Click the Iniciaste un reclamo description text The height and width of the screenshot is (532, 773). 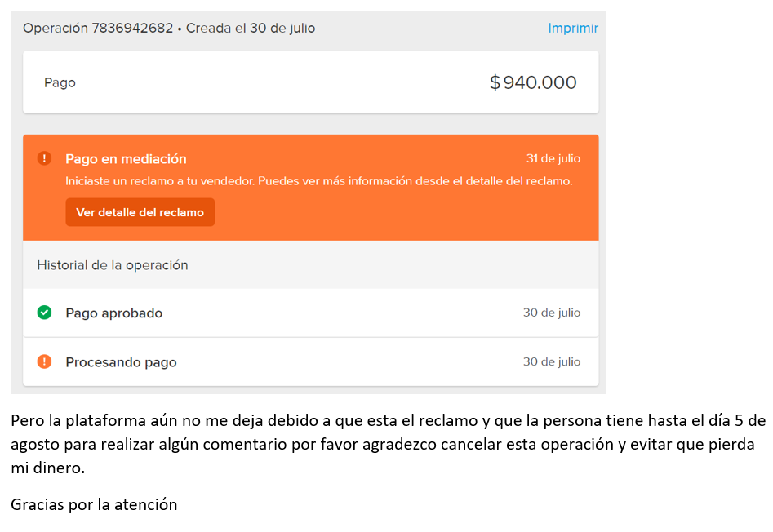point(319,181)
